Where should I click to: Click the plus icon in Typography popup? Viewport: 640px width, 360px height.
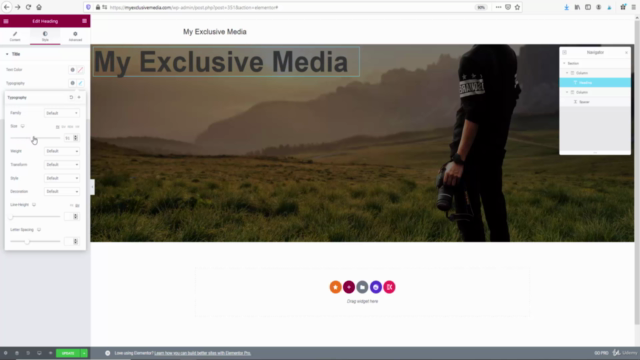[x=79, y=98]
